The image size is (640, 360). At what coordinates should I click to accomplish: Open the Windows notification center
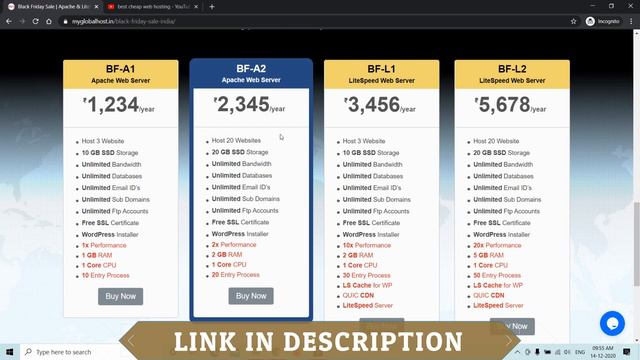tap(627, 352)
